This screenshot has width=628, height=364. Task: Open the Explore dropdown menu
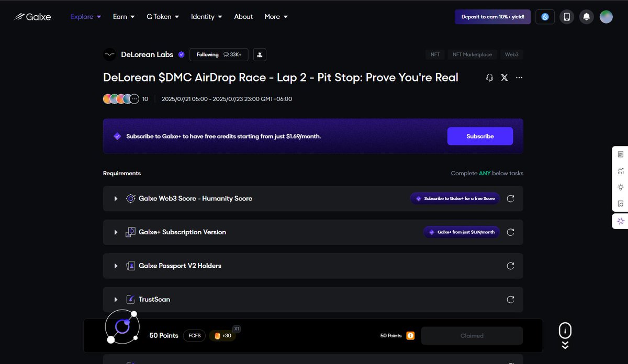click(x=86, y=17)
